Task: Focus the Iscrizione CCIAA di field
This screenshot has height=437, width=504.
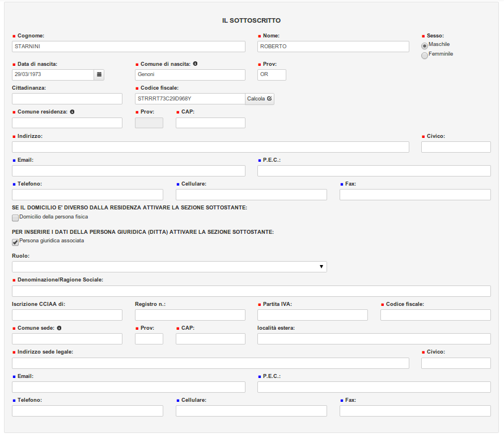Action: click(67, 315)
